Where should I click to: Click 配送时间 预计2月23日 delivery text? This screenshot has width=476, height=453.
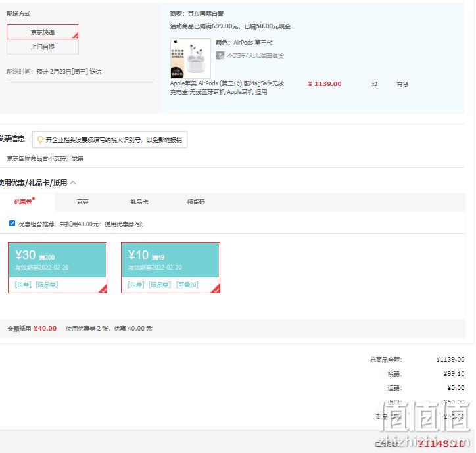point(54,72)
